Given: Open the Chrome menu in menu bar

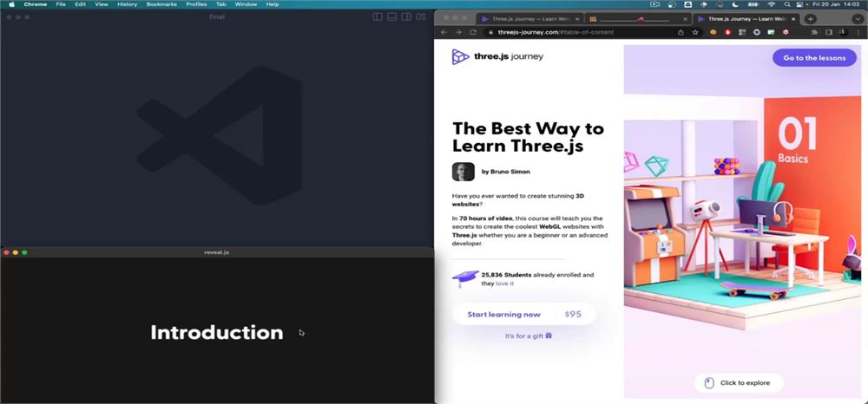Looking at the screenshot, I should pyautogui.click(x=36, y=4).
